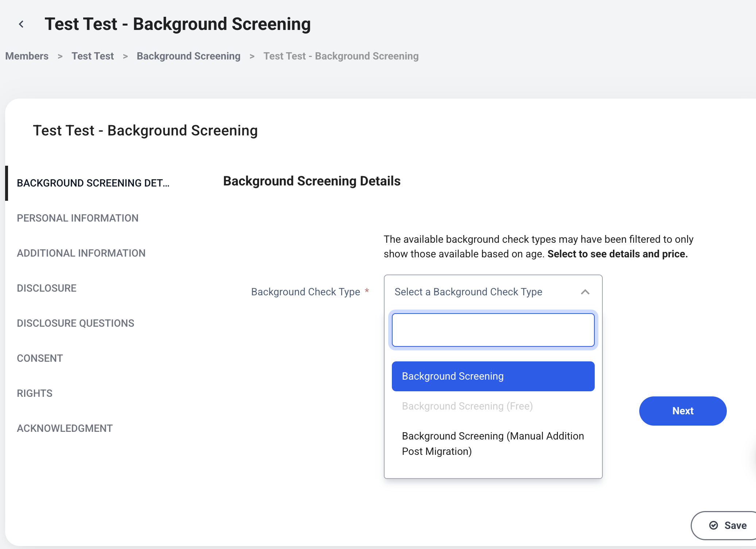Go back using the header back arrow
This screenshot has height=549, width=756.
[21, 24]
